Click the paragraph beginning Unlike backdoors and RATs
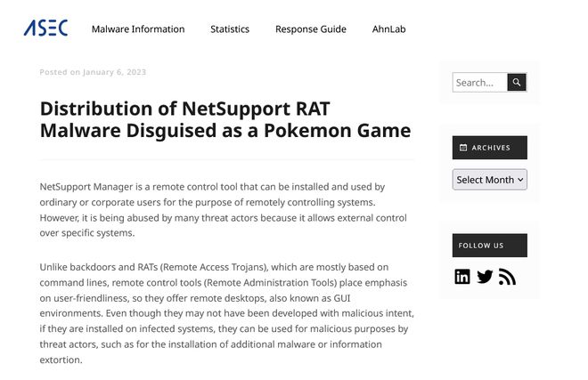Viewport: 588px width, 380px height. 227,313
